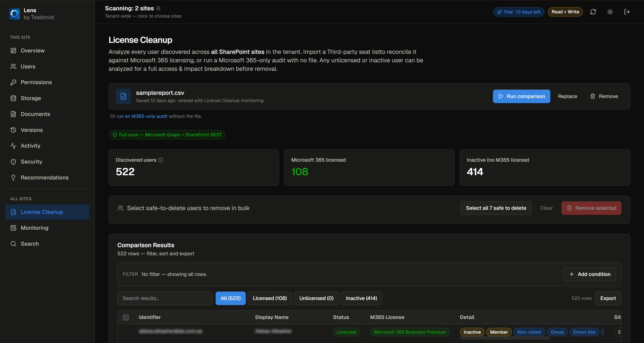Click the refresh icon in top bar
The width and height of the screenshot is (644, 343).
click(x=593, y=12)
